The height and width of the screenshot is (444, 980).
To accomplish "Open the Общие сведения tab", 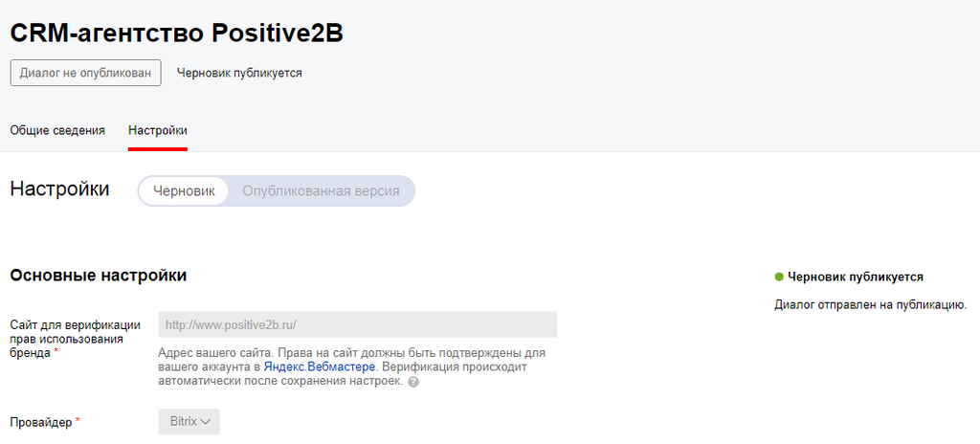I will tap(57, 131).
